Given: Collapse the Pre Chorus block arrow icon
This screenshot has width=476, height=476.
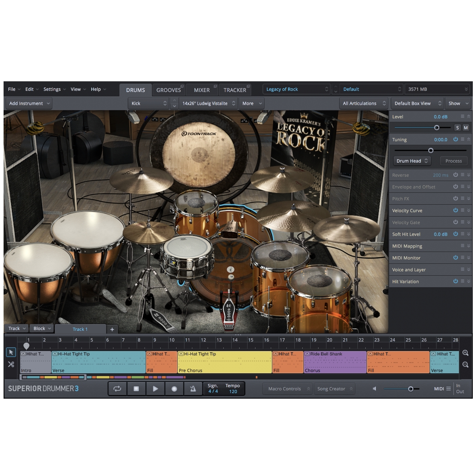Looking at the screenshot, I should pyautogui.click(x=181, y=354).
